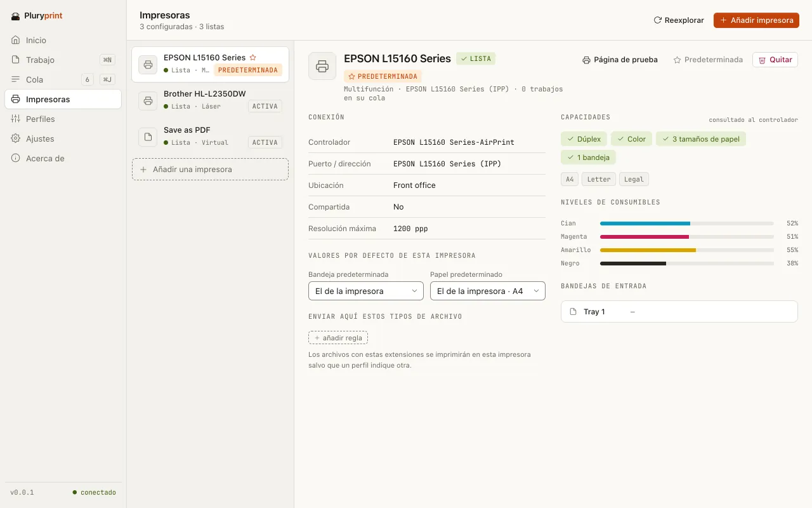Screen dimensions: 812x508
Task: Click the Legal paper size tag
Action: pyautogui.click(x=634, y=179)
